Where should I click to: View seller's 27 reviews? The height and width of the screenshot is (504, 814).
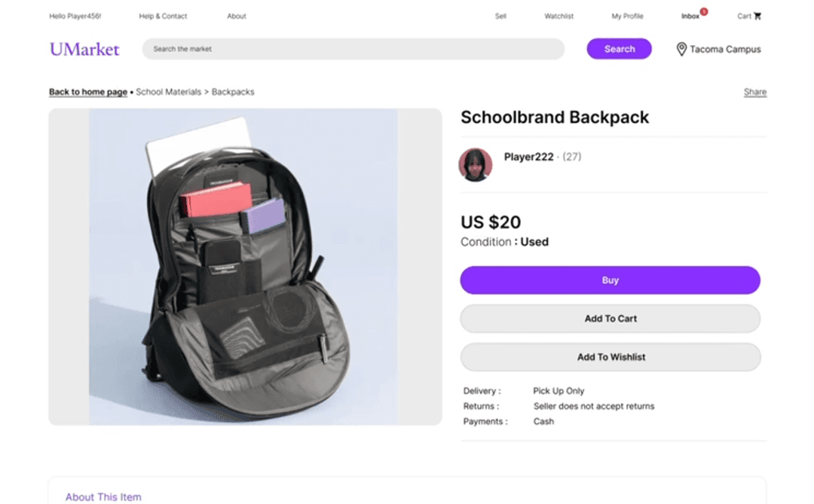click(571, 157)
